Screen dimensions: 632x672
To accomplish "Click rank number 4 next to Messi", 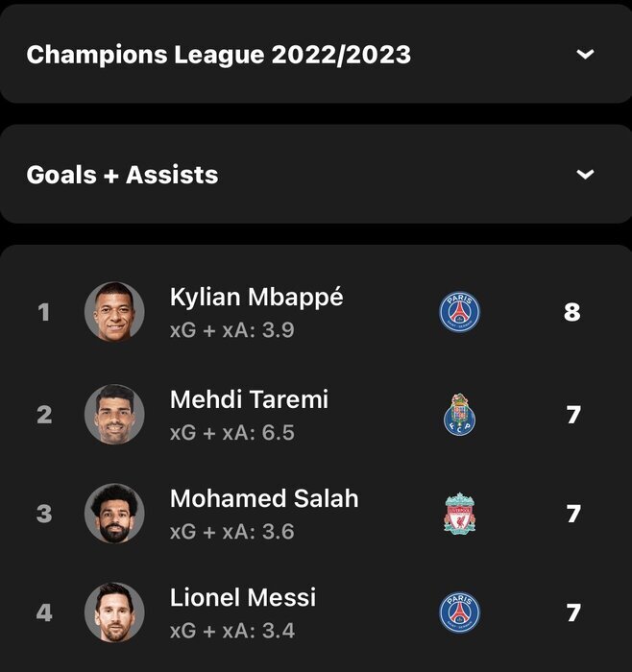I will click(44, 612).
